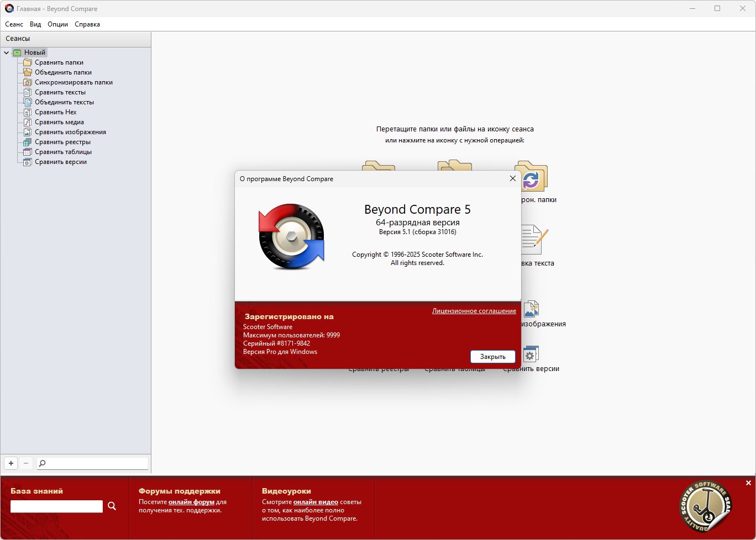Screen dimensions: 756x540
Task: Select the Сравнить Hex session icon
Action: pos(27,112)
